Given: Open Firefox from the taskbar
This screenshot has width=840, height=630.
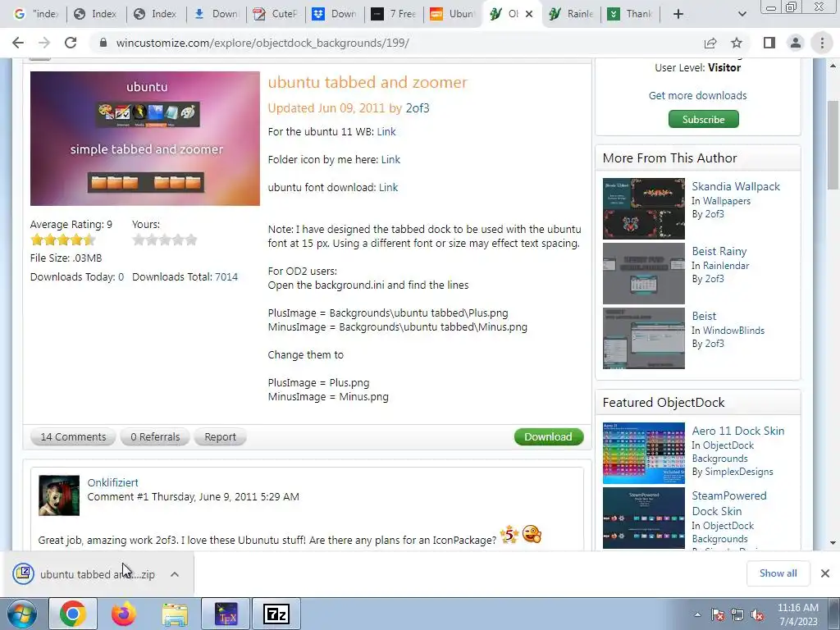Looking at the screenshot, I should [123, 614].
